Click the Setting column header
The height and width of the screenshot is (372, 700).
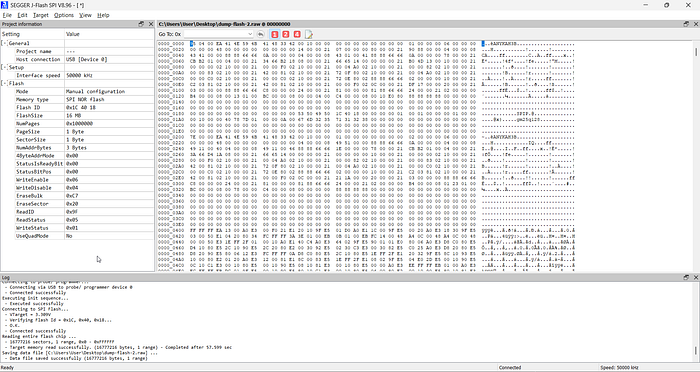point(33,34)
